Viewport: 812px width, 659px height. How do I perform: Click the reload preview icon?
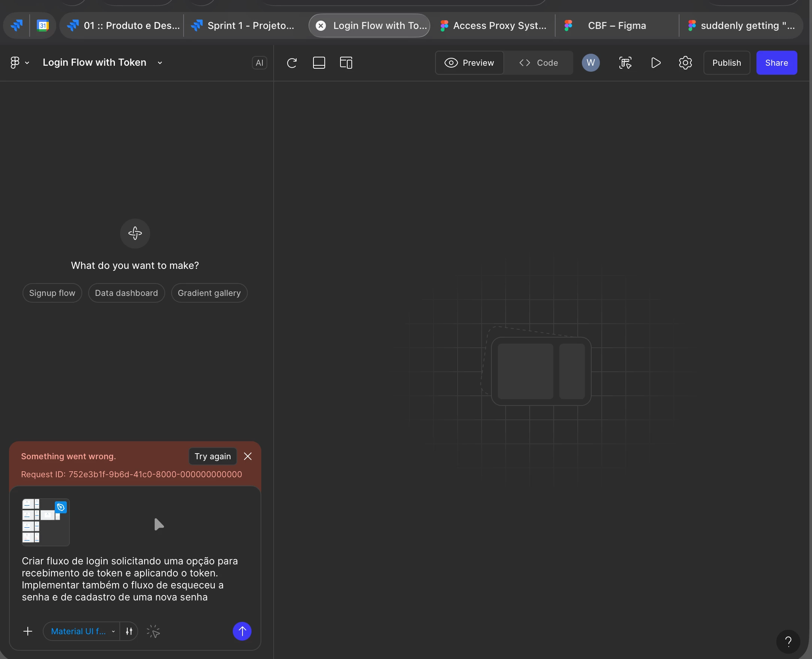(291, 63)
